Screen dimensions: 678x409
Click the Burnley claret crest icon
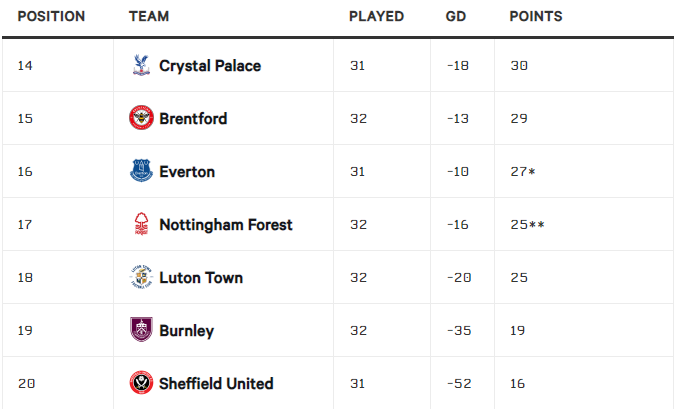tap(141, 329)
